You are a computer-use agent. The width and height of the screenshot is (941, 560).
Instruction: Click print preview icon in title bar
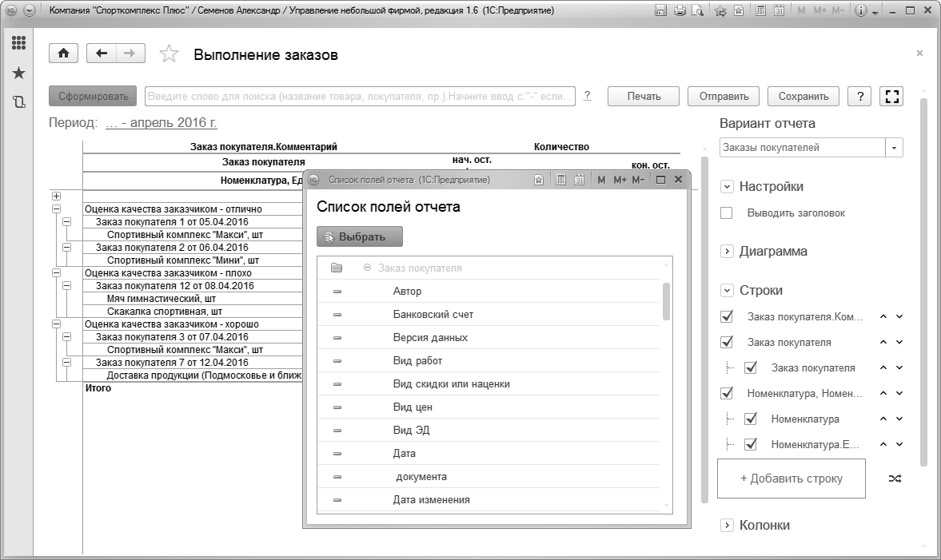(x=697, y=11)
